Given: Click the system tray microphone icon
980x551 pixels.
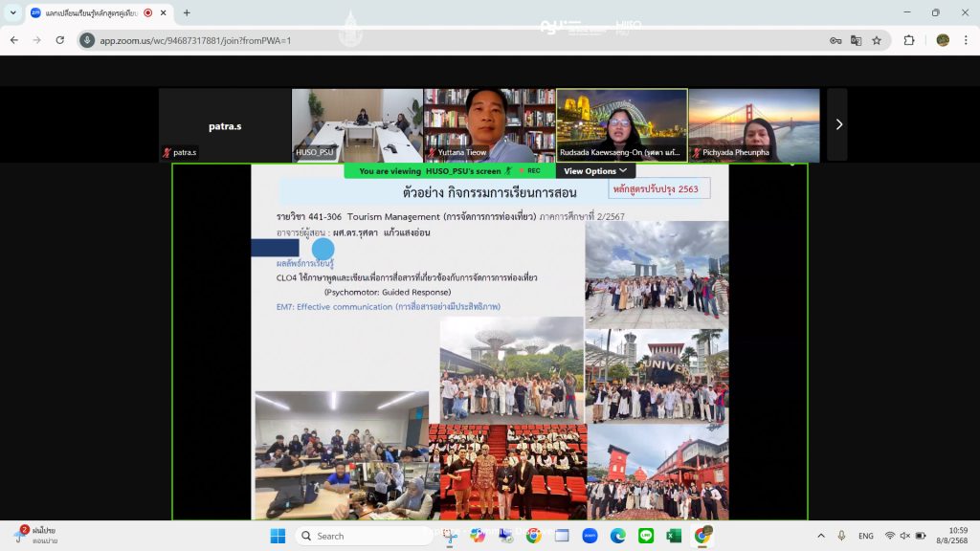Looking at the screenshot, I should tap(841, 536).
